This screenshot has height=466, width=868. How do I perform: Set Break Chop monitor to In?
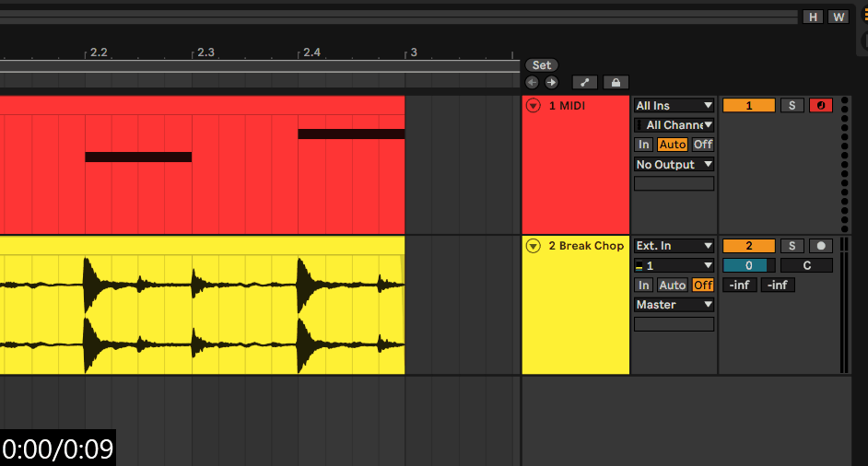[x=643, y=285]
